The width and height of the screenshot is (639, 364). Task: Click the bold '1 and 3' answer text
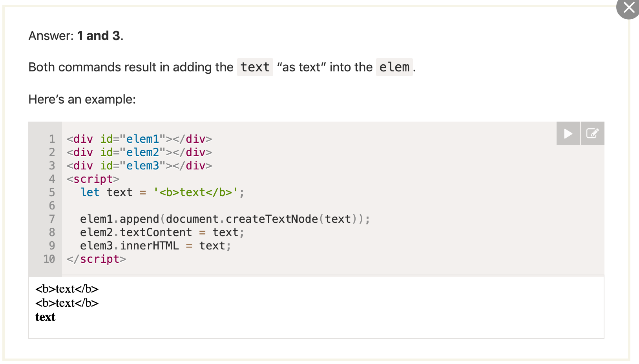99,36
